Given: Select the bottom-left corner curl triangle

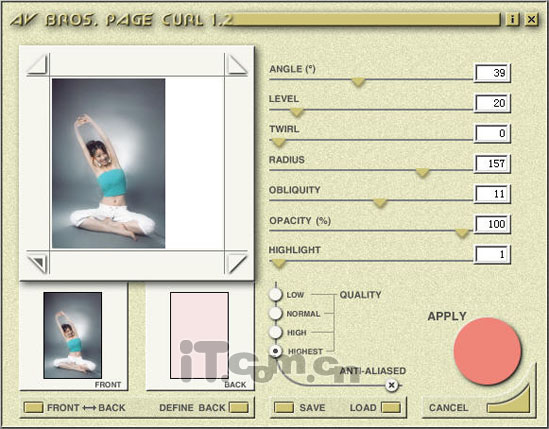Looking at the screenshot, I should pos(38,263).
